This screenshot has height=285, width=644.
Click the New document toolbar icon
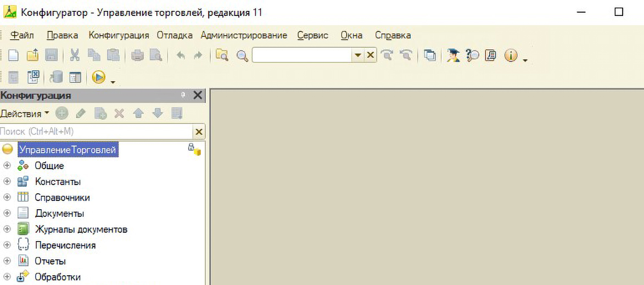13,55
